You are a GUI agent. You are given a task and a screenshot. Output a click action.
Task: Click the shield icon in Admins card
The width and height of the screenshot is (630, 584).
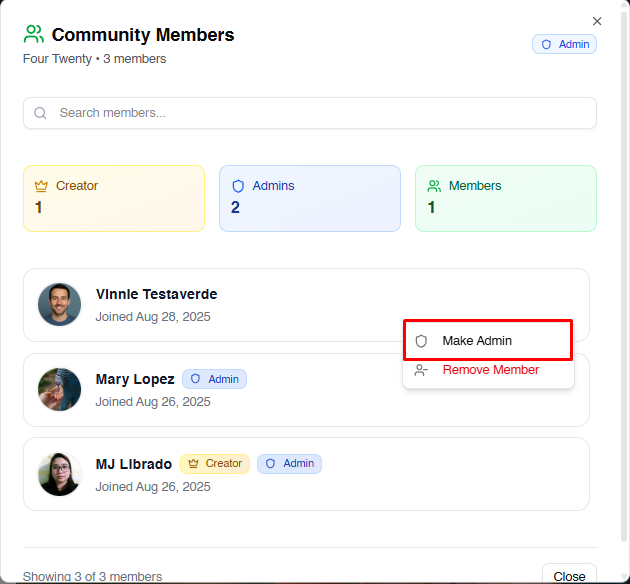(x=238, y=186)
